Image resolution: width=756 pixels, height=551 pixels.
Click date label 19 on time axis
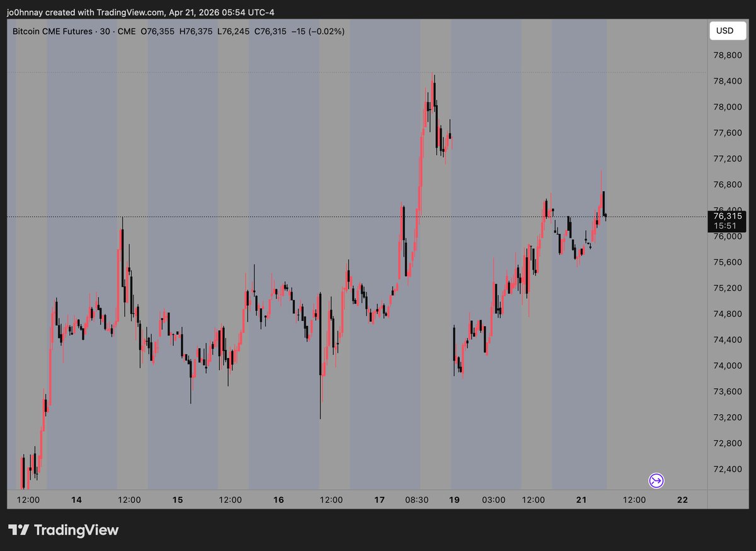[x=454, y=500]
